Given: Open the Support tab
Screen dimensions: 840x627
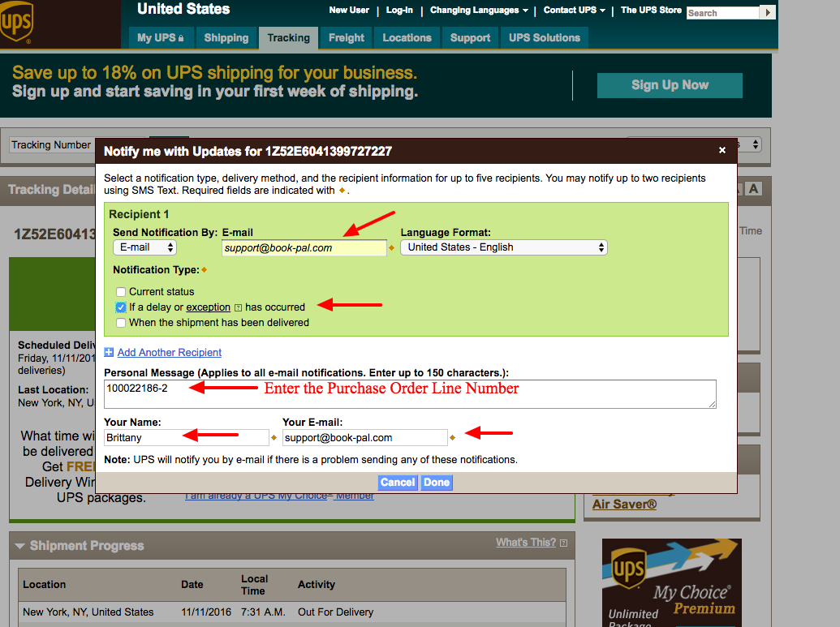Looking at the screenshot, I should (x=471, y=38).
